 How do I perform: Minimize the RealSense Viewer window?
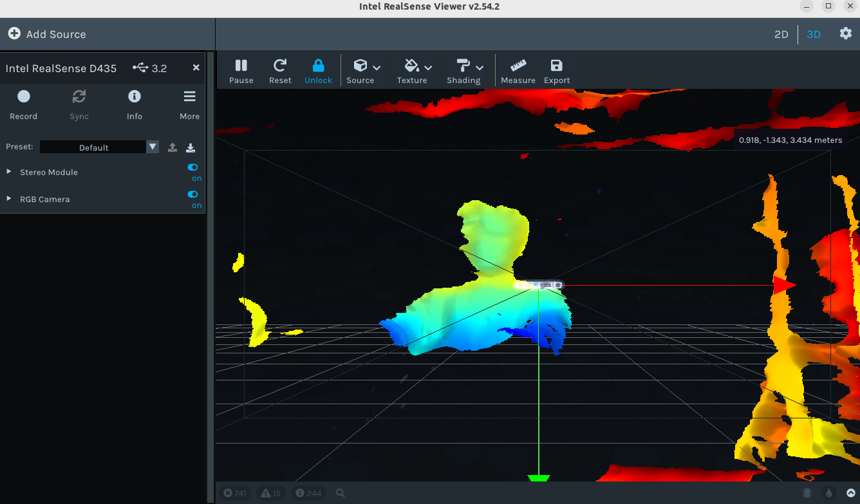807,6
